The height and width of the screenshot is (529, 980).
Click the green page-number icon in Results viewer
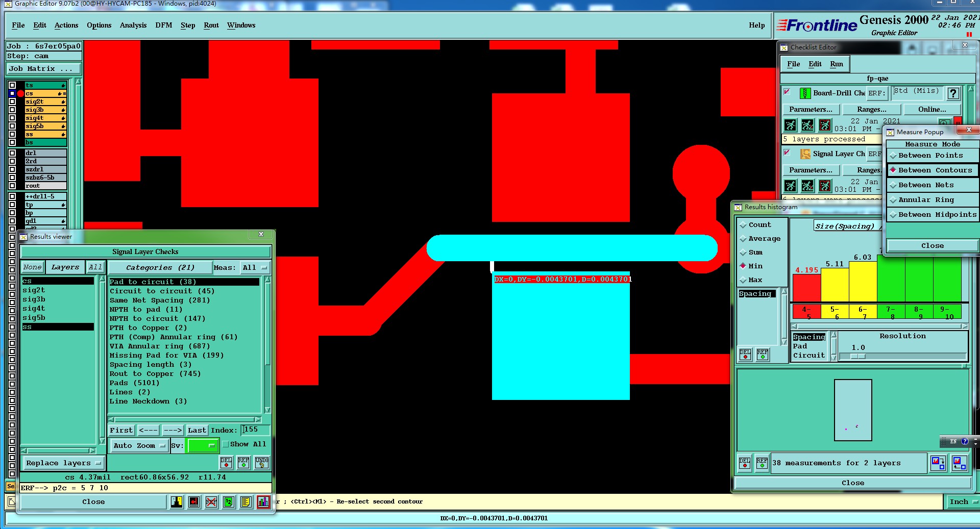[x=229, y=502]
